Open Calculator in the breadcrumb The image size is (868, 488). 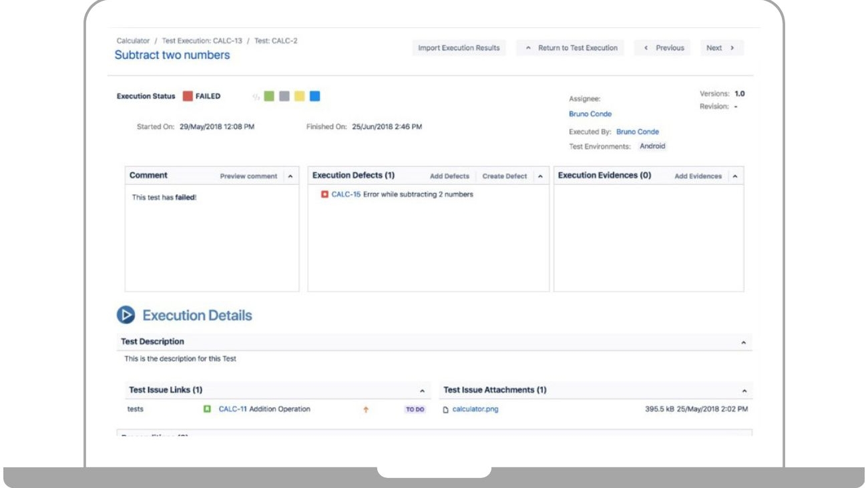coord(132,41)
